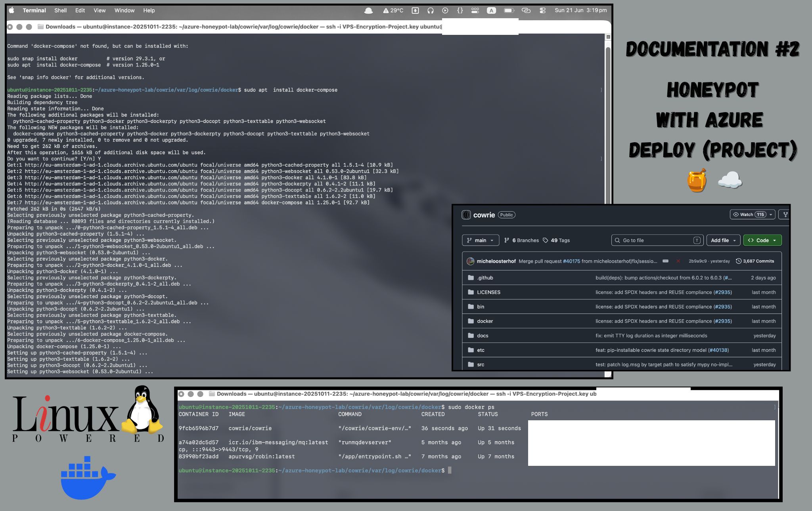
Task: Click the T keyboard shortcut hint icon
Action: (x=697, y=240)
